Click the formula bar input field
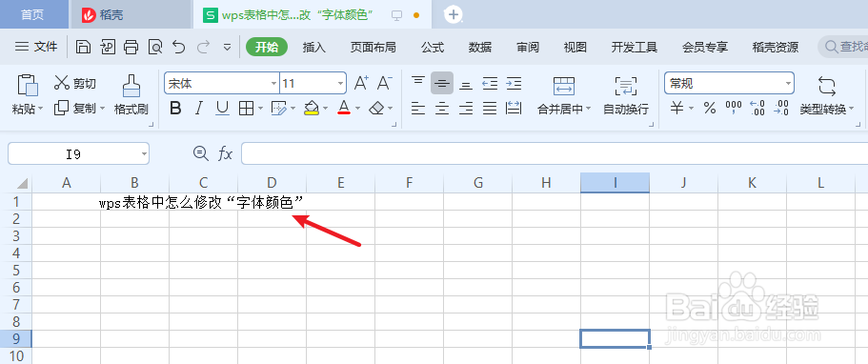 click(x=555, y=153)
